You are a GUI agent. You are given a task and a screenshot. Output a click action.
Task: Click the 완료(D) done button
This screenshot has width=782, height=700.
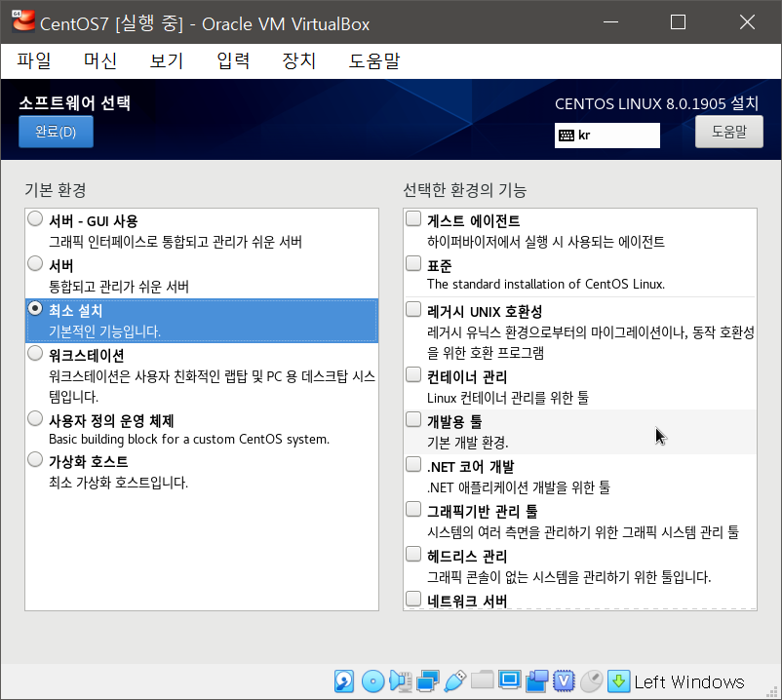[x=56, y=132]
